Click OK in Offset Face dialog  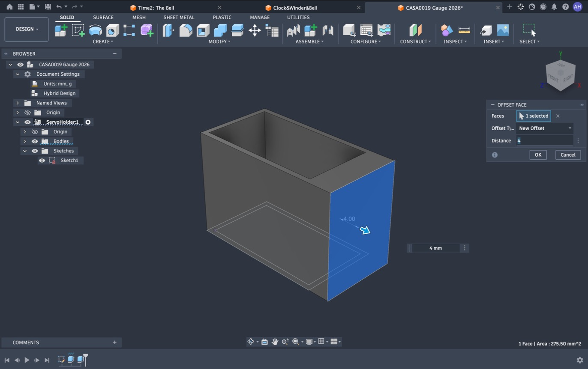point(538,155)
